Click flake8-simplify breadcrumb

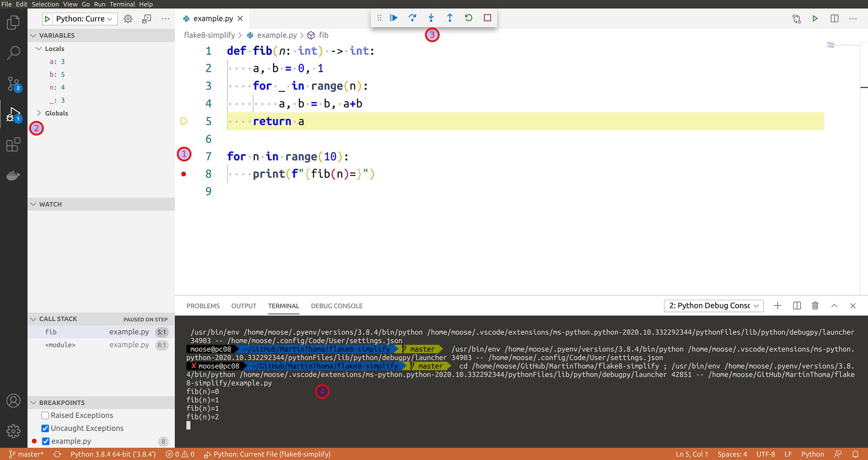pyautogui.click(x=209, y=35)
